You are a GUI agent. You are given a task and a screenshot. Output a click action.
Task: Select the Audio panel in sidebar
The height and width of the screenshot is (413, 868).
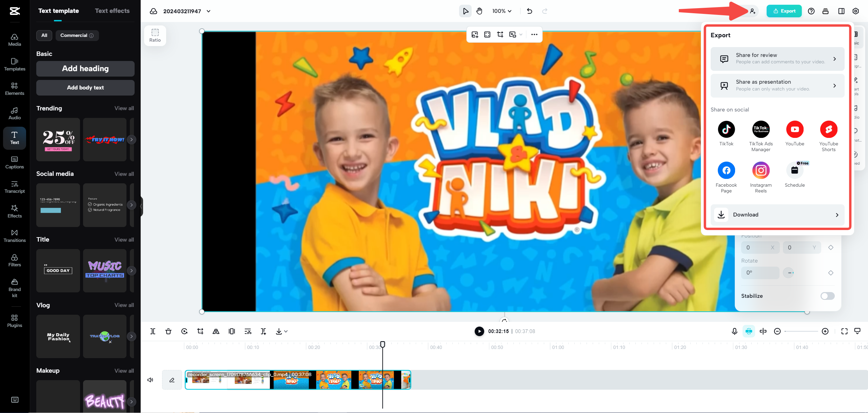14,113
